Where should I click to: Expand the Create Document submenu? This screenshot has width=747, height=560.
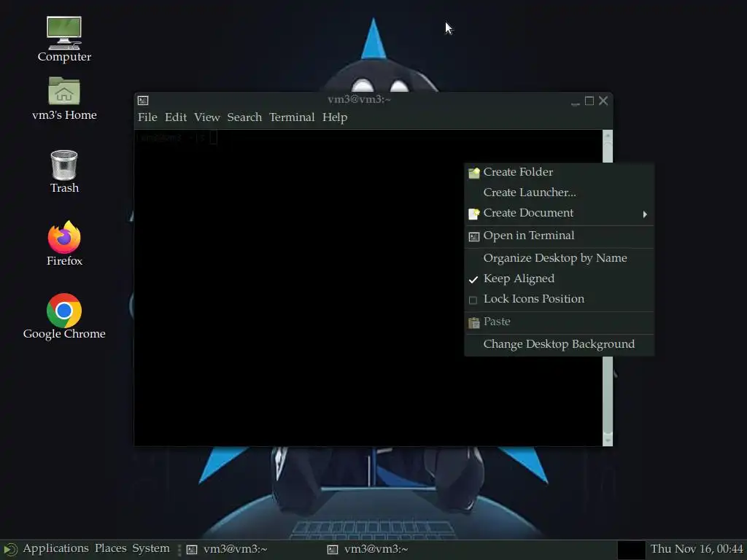pyautogui.click(x=559, y=214)
